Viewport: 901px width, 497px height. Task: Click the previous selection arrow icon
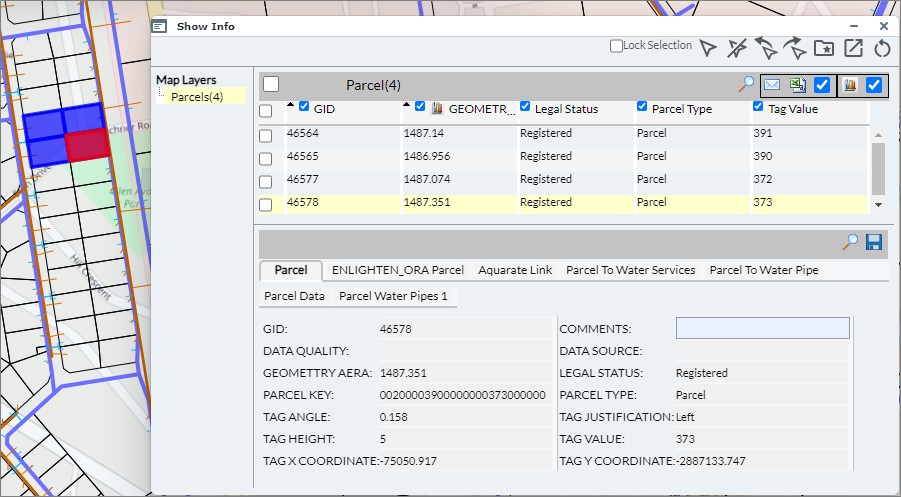click(767, 47)
